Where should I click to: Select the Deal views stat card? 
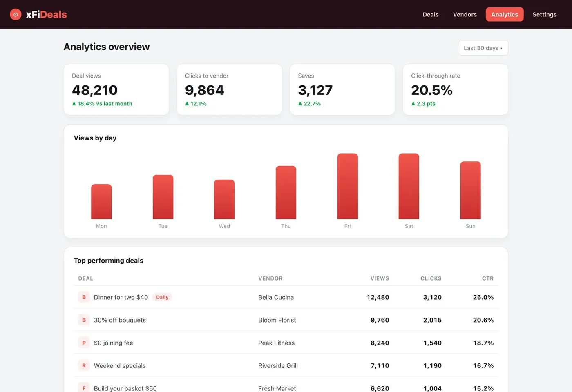pos(116,89)
